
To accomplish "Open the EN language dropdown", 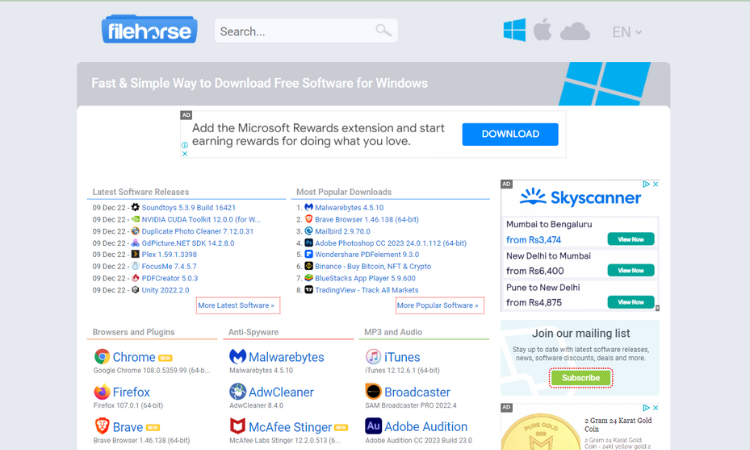I will pos(627,32).
